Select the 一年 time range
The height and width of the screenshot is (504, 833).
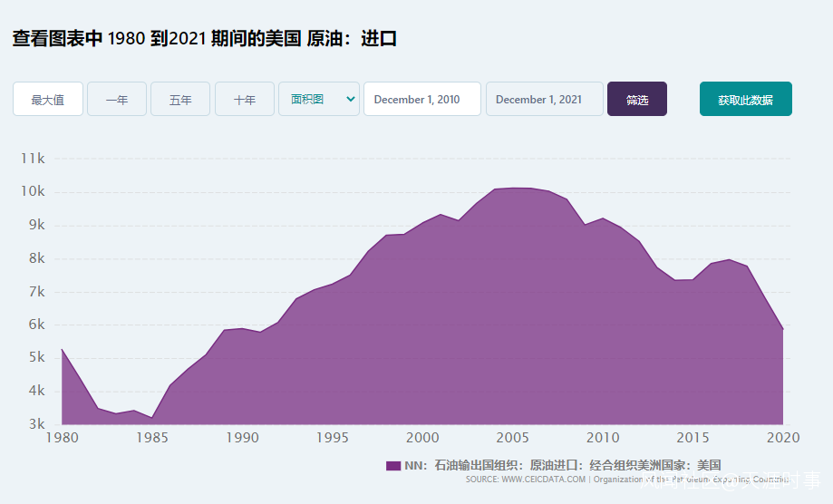(117, 99)
